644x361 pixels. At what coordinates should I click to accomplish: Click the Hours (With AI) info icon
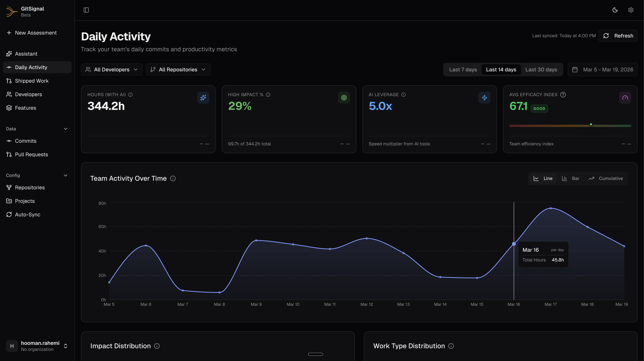pos(131,94)
